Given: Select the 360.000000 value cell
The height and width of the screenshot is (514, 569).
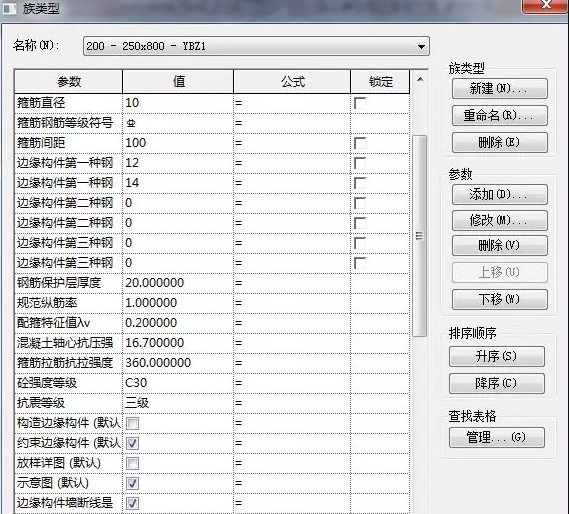Looking at the screenshot, I should [178, 363].
